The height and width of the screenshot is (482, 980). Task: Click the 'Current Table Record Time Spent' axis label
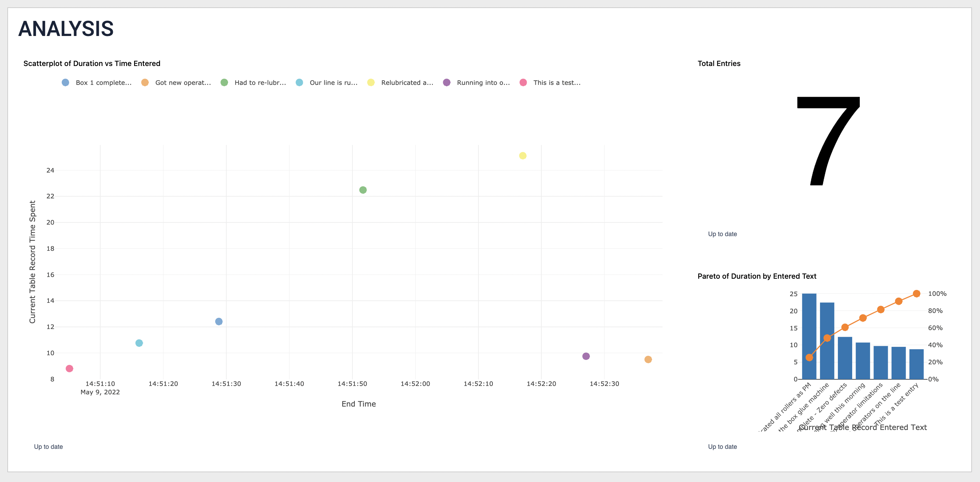(32, 262)
